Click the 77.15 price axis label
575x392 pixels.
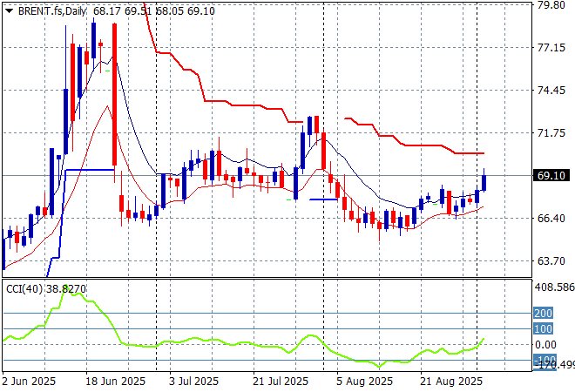pos(551,47)
